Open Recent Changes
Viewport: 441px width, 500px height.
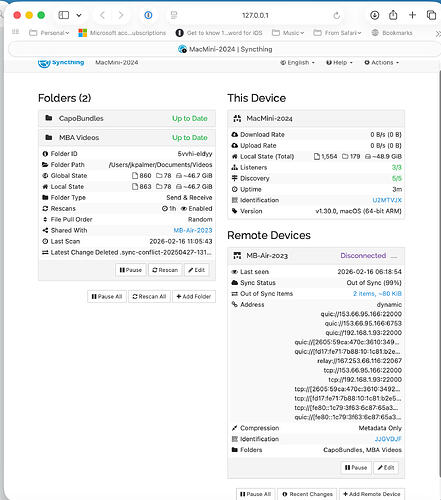[307, 494]
